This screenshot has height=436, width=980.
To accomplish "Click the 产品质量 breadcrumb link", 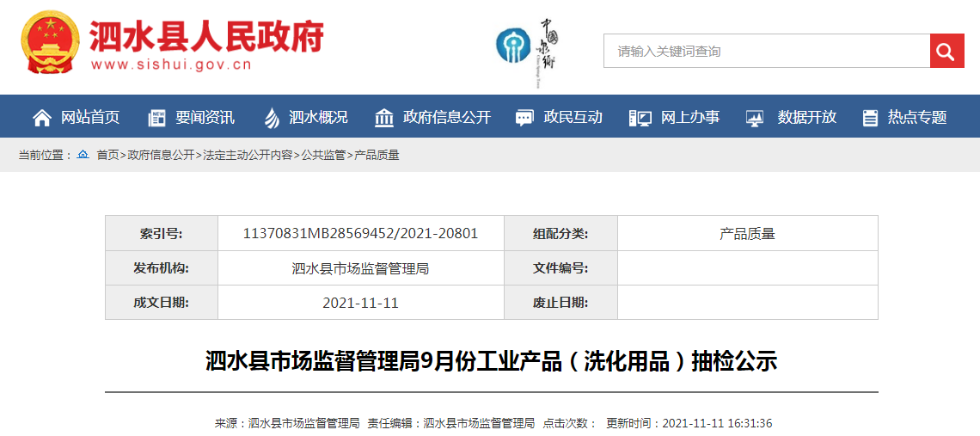I will click(377, 156).
